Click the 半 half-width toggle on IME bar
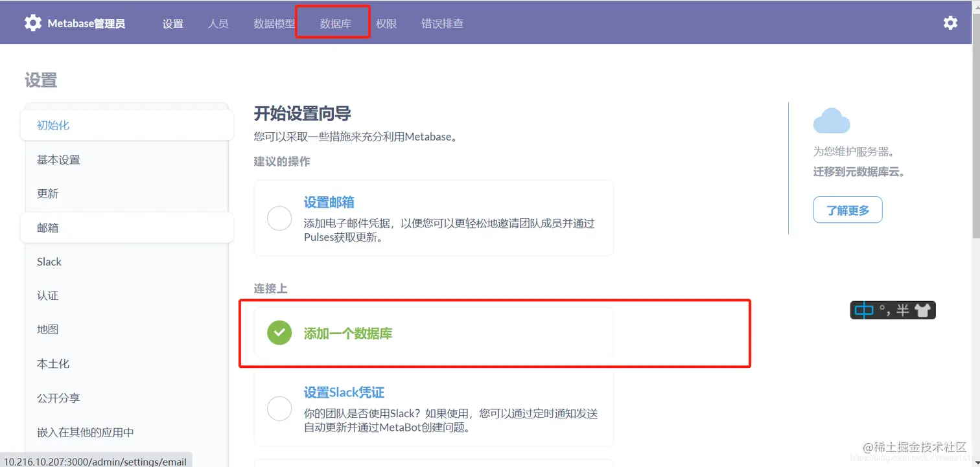 click(x=903, y=311)
